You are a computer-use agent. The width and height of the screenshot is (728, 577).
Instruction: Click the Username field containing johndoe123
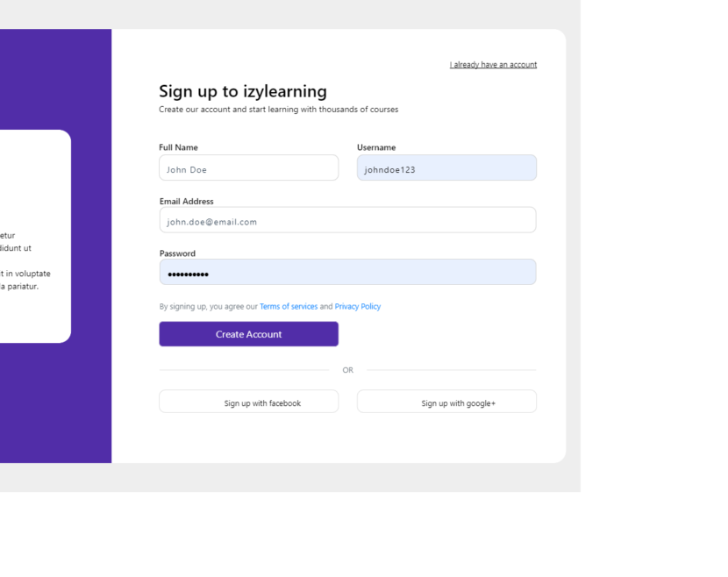446,167
